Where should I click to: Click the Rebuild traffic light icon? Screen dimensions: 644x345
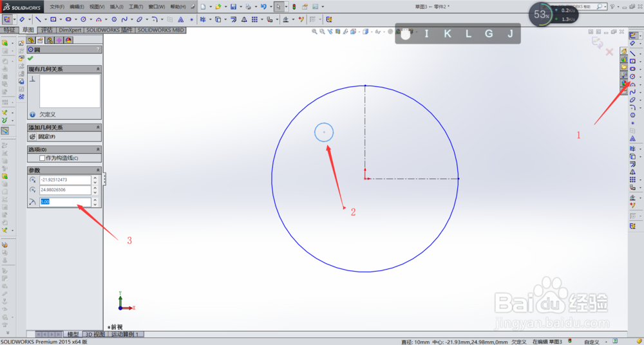pyautogui.click(x=294, y=6)
